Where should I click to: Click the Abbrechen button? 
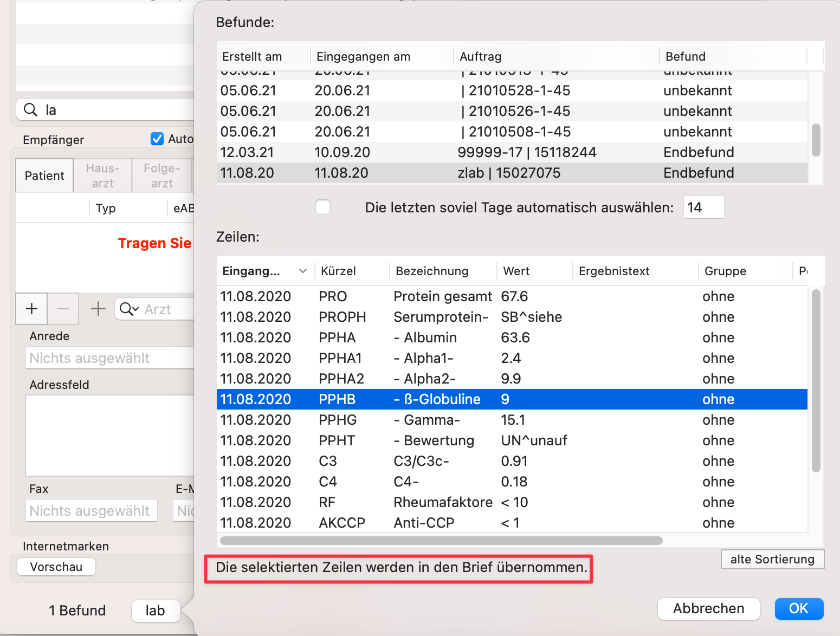point(708,608)
